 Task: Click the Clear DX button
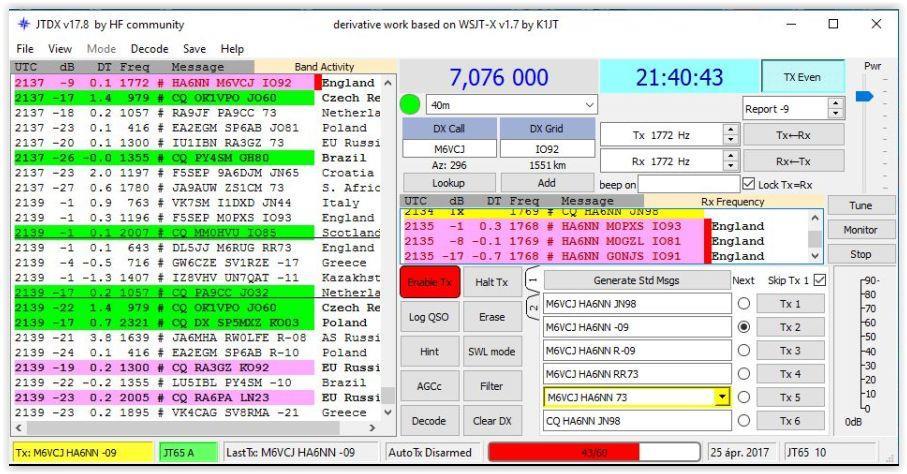point(492,421)
